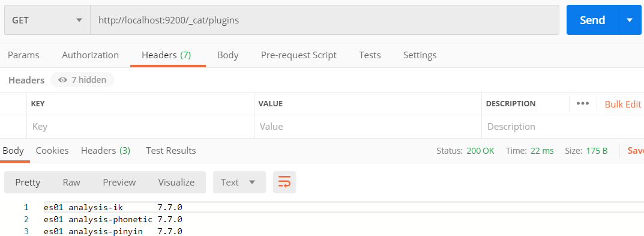Click the KEY column header
The image size is (644, 236).
38,104
